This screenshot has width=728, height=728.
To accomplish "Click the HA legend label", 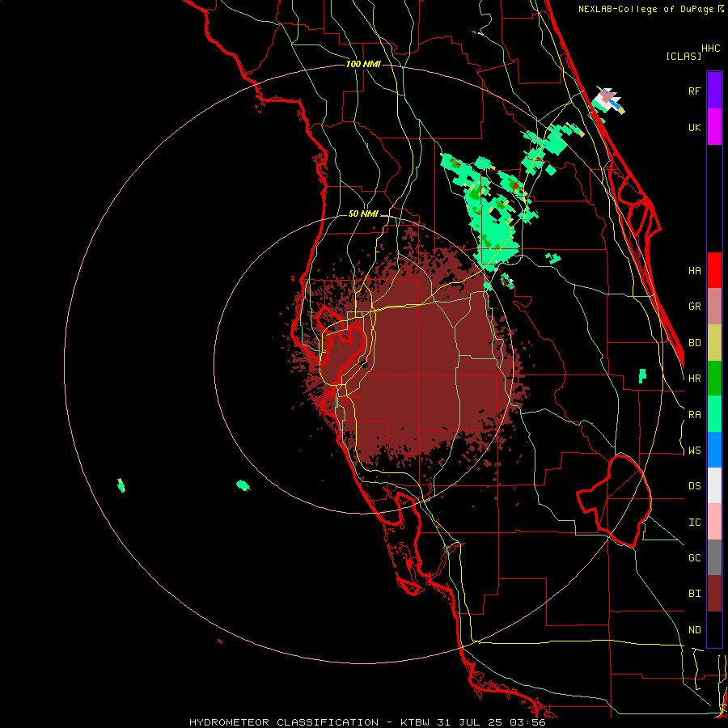I will (x=694, y=271).
